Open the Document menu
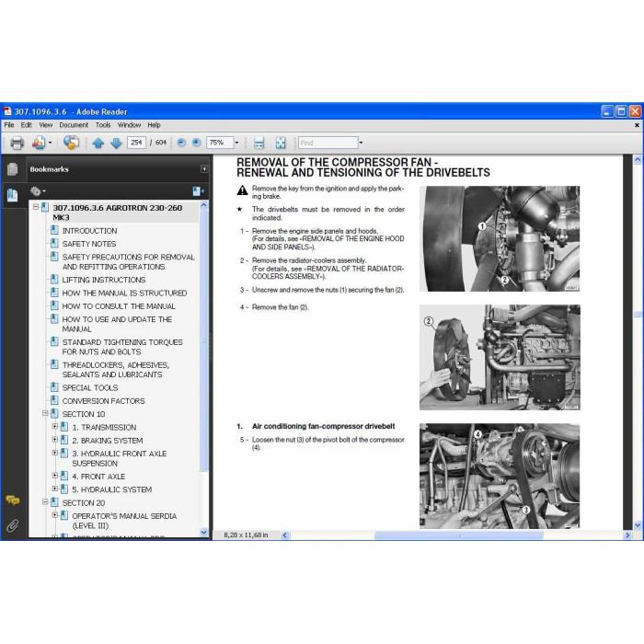The width and height of the screenshot is (644, 644). [74, 125]
